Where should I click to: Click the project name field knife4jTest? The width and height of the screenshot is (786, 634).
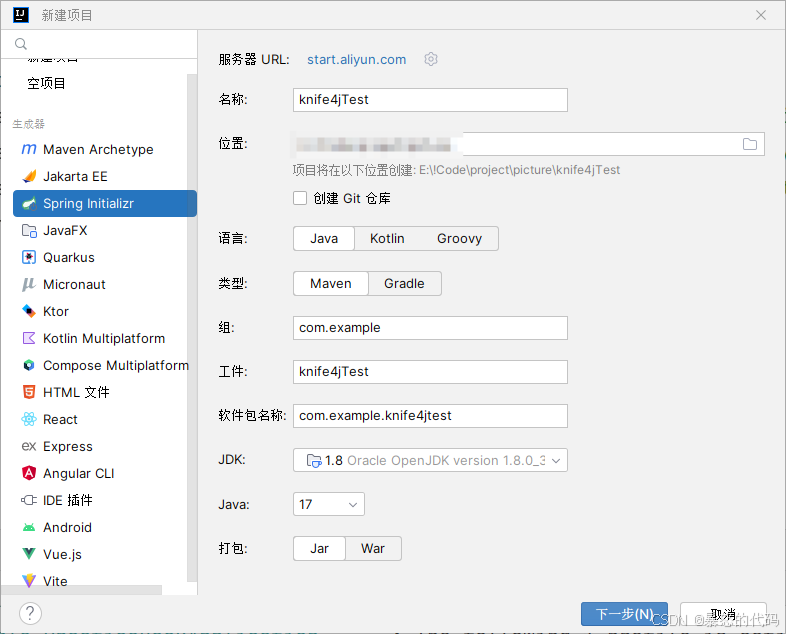click(x=430, y=100)
